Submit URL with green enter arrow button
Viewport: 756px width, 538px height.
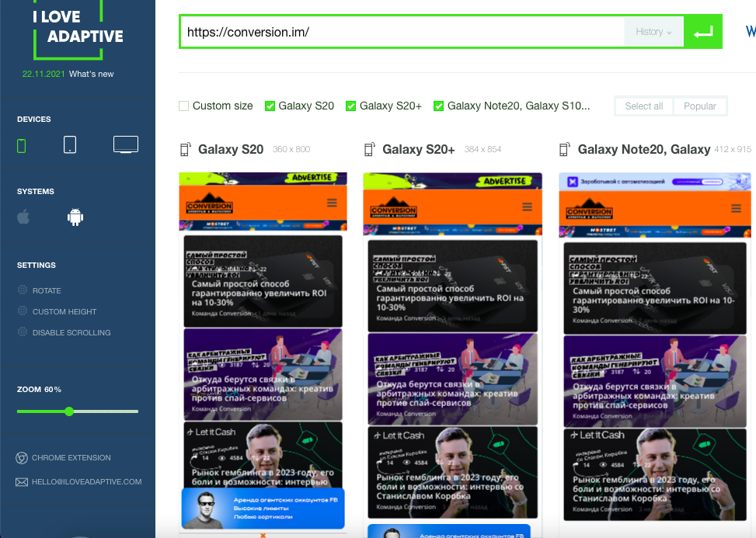[703, 33]
